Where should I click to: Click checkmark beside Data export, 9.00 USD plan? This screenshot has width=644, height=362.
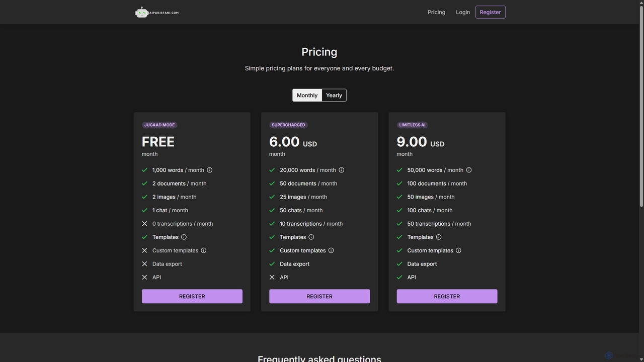pyautogui.click(x=399, y=264)
